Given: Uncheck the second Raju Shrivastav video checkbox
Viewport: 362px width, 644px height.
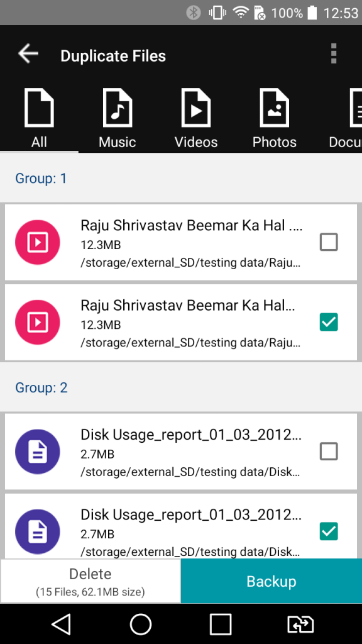Looking at the screenshot, I should (328, 322).
